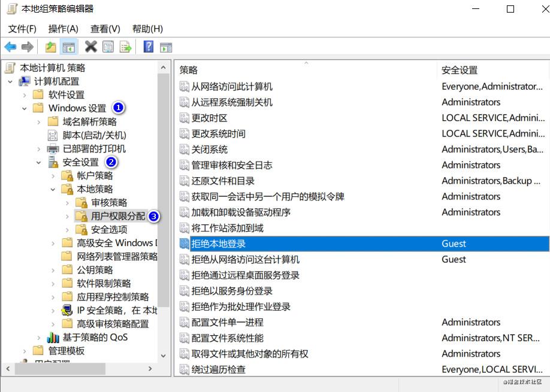Click the 基于策略的 QoS chart icon
The image size is (550, 392).
coord(53,338)
